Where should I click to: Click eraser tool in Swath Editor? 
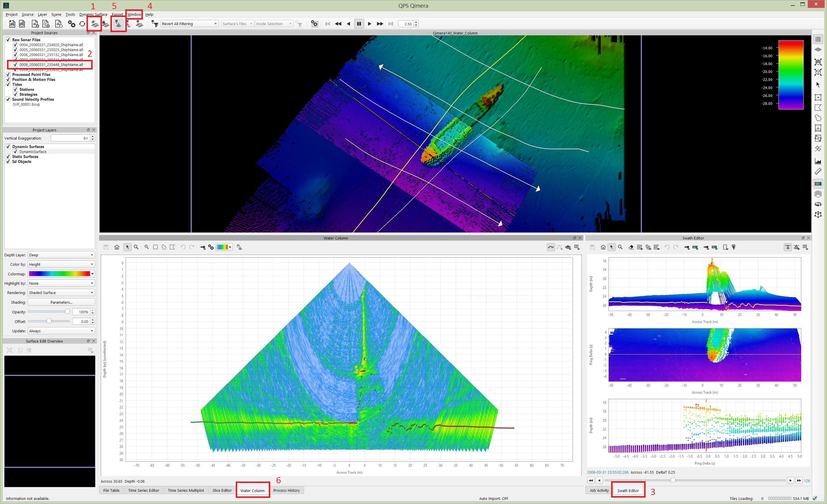(631, 247)
